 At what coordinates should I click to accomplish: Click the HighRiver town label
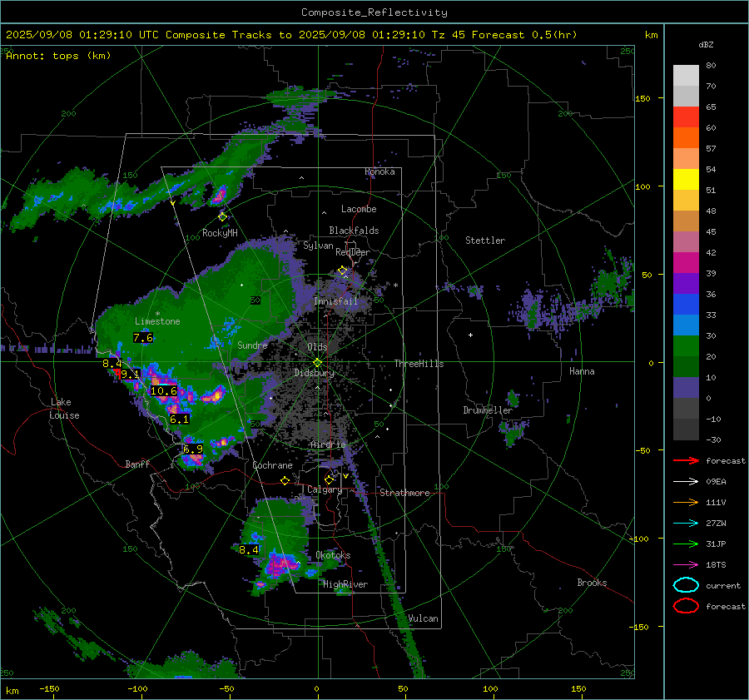click(345, 584)
